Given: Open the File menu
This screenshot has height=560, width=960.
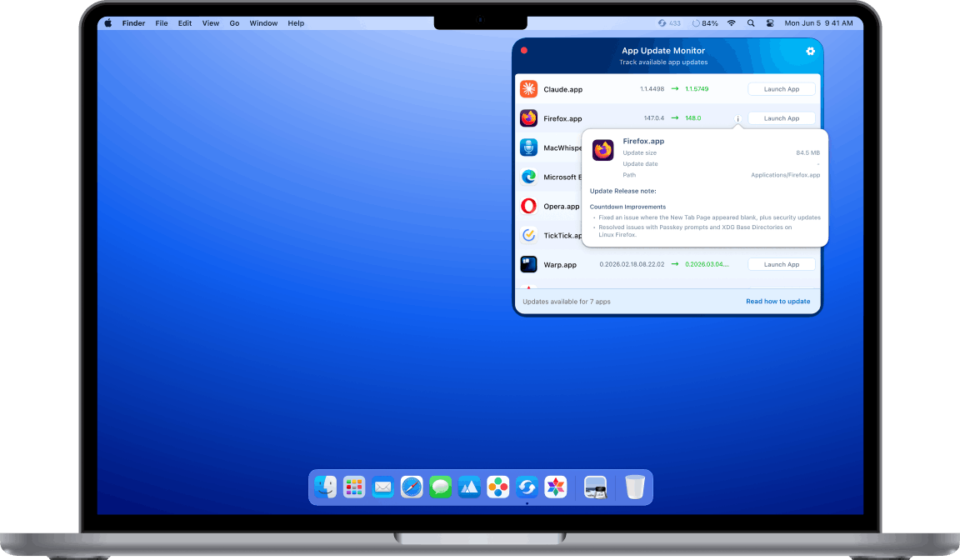Looking at the screenshot, I should (162, 23).
